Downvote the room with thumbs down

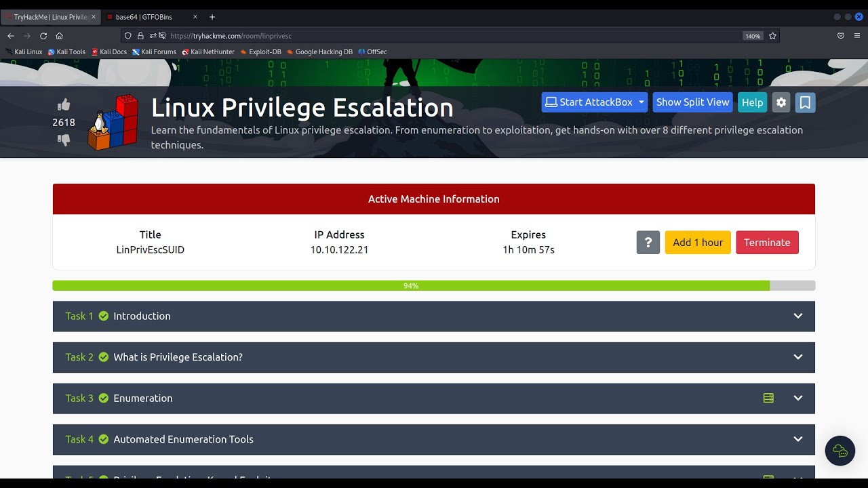click(64, 140)
